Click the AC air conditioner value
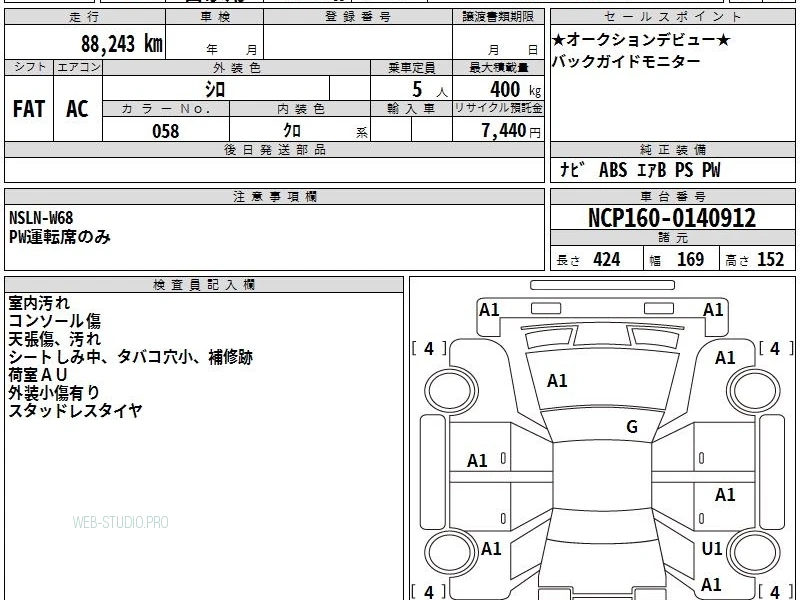 point(77,109)
